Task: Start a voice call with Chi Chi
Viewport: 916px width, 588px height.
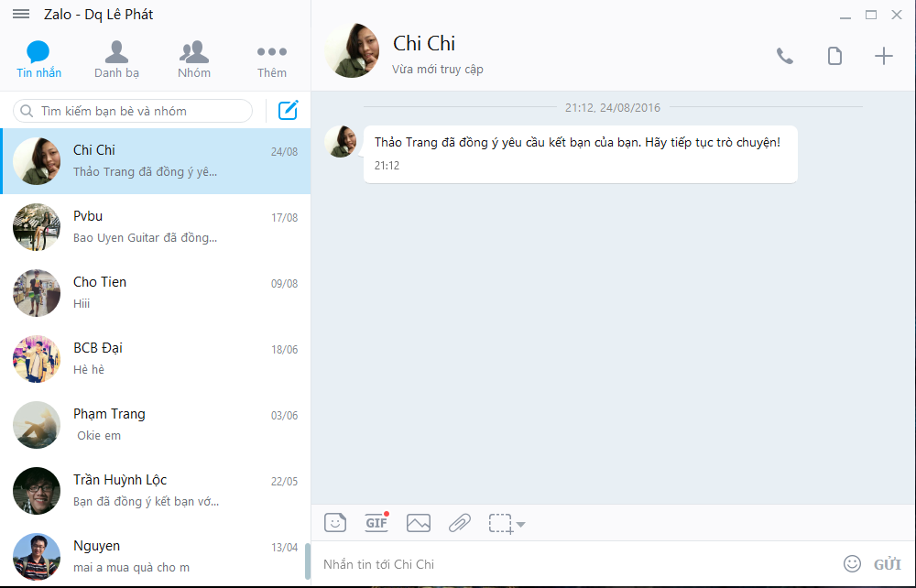Action: (x=784, y=55)
